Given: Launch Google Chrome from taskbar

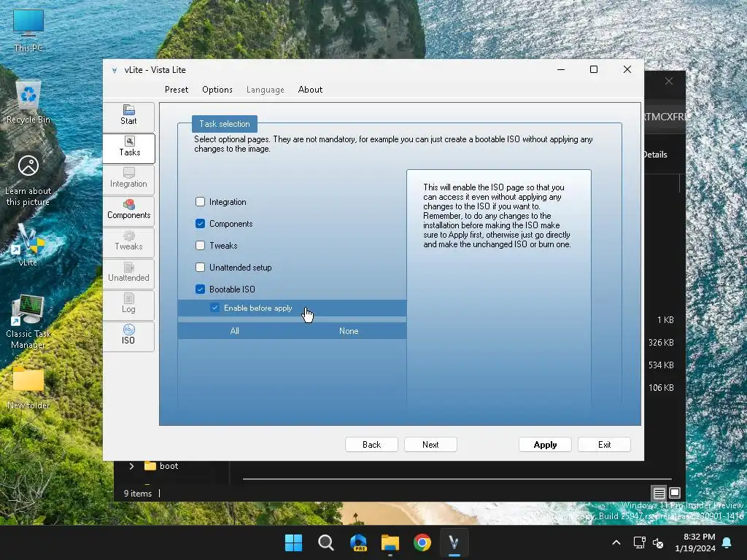Looking at the screenshot, I should tap(422, 542).
